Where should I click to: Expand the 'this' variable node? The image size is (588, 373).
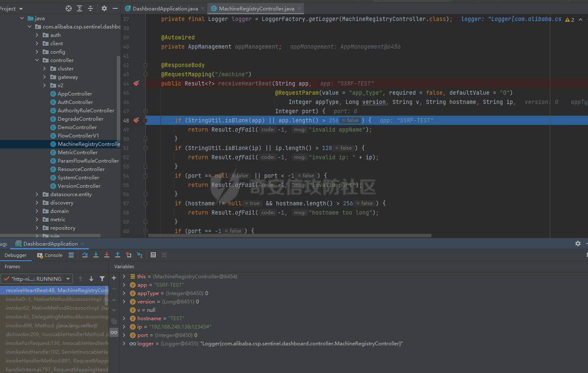pyautogui.click(x=124, y=276)
